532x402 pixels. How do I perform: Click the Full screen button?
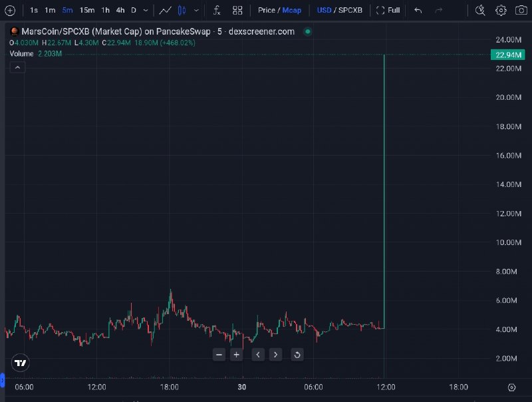pyautogui.click(x=388, y=10)
